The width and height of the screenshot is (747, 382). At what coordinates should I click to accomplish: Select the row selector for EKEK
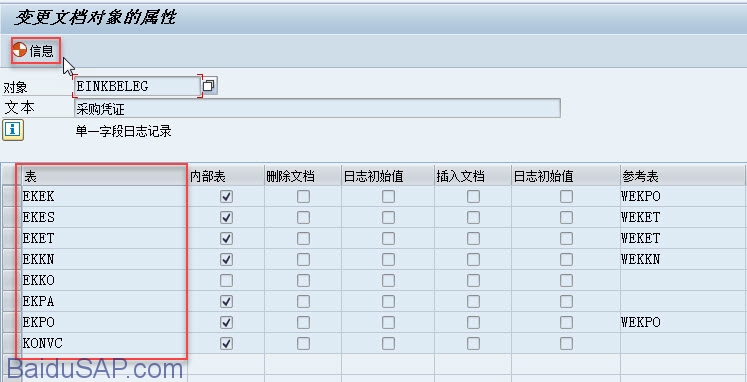11,196
